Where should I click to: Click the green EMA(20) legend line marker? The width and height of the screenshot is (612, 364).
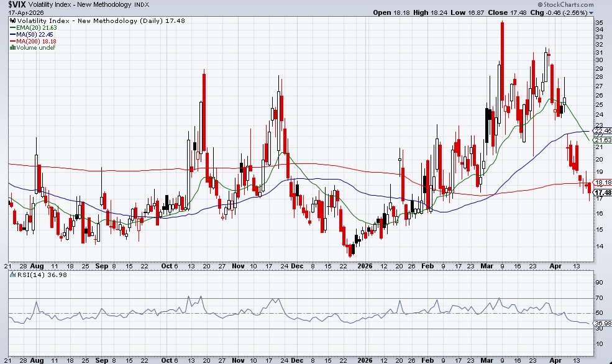(12, 27)
